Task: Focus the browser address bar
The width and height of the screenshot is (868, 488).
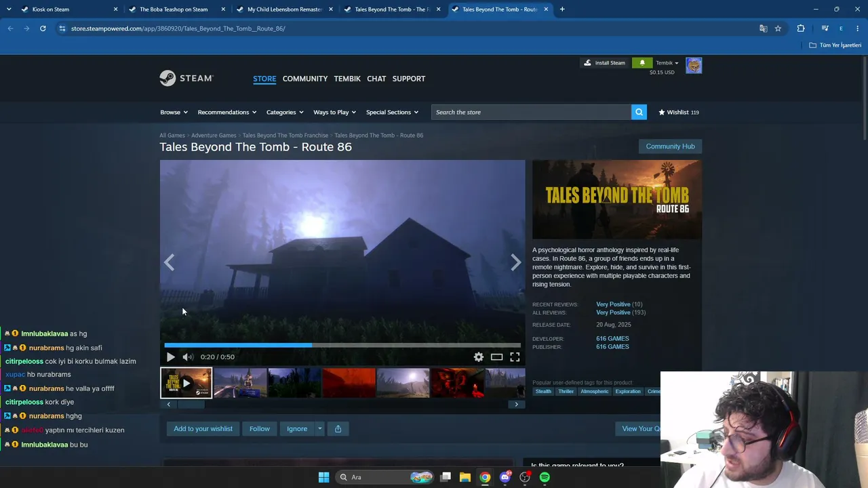Action: click(407, 28)
